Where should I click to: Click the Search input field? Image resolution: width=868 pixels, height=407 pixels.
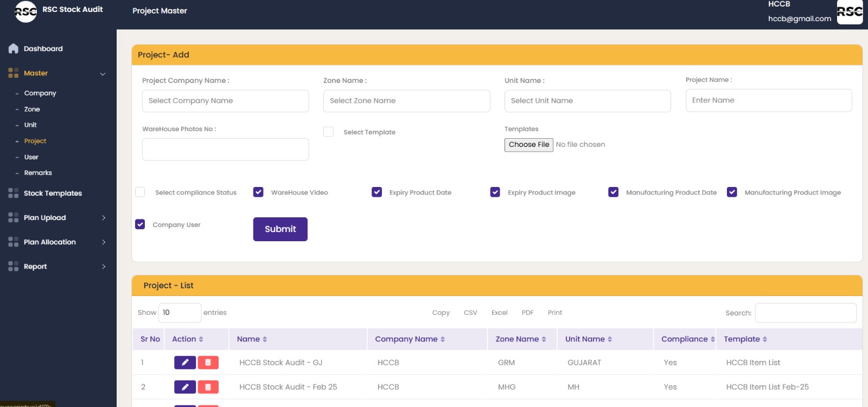pyautogui.click(x=805, y=313)
